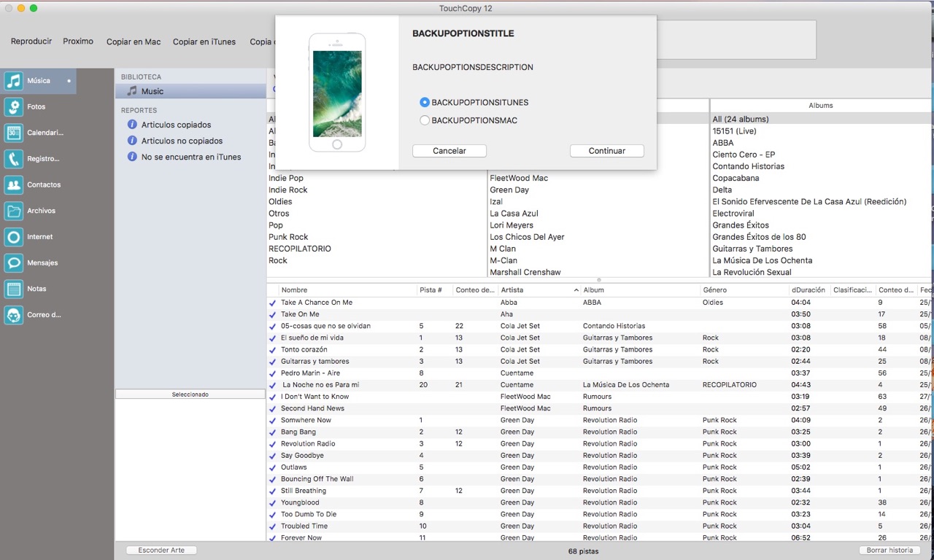Click info icon beside No se encuentra en iTunes

coord(132,157)
